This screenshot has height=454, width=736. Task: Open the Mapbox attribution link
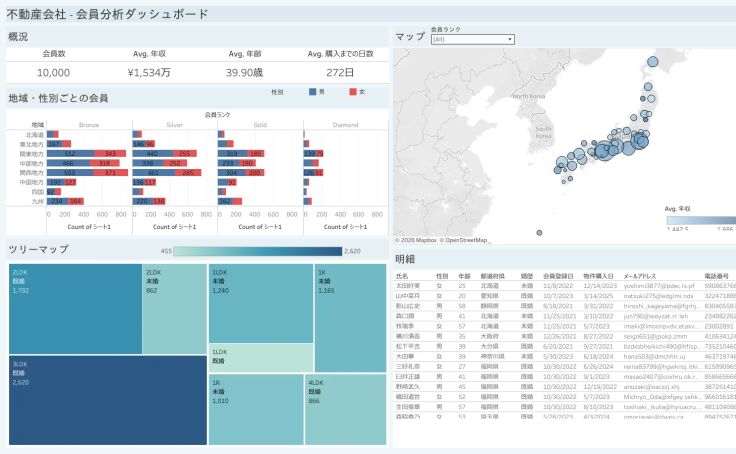[416, 240]
